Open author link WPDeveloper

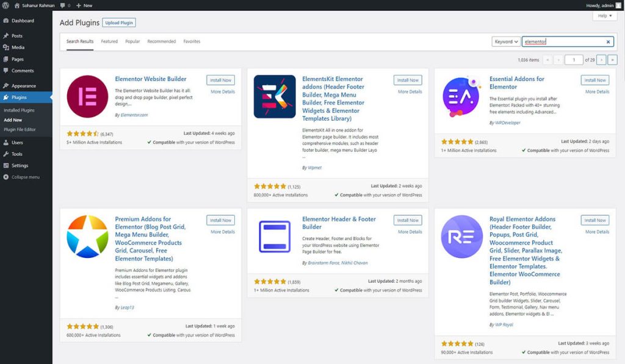(508, 123)
